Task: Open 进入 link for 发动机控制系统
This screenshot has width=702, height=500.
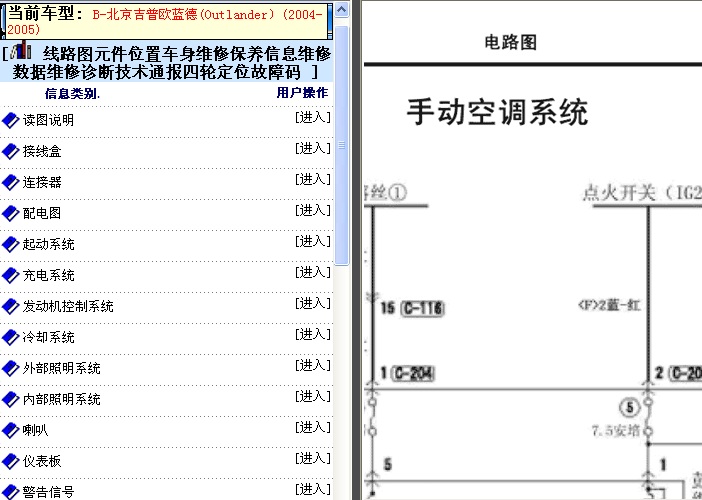Action: coord(312,303)
